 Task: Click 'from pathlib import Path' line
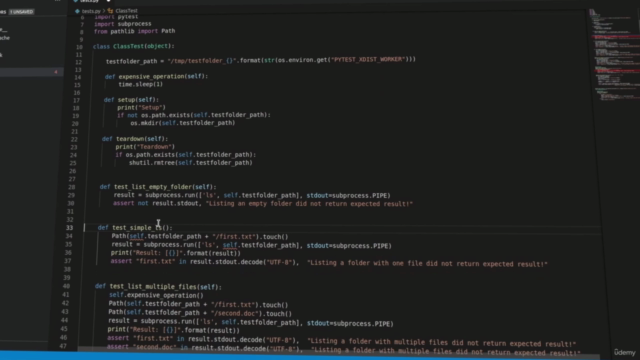click(134, 31)
